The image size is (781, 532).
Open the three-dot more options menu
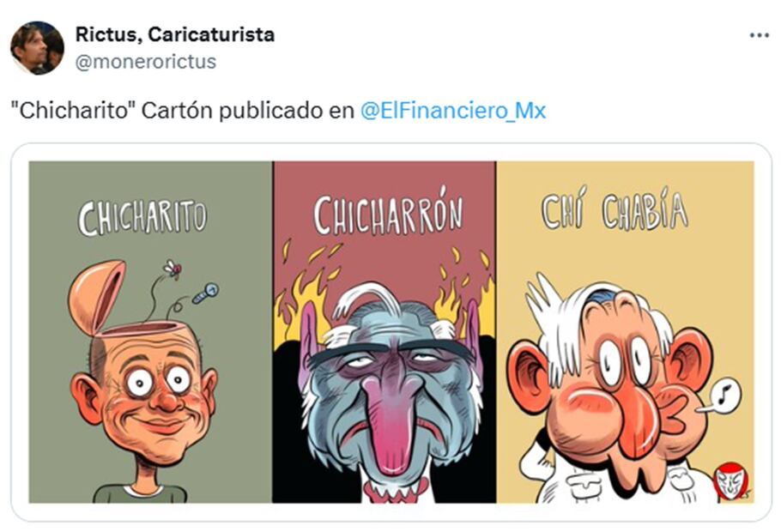759,35
